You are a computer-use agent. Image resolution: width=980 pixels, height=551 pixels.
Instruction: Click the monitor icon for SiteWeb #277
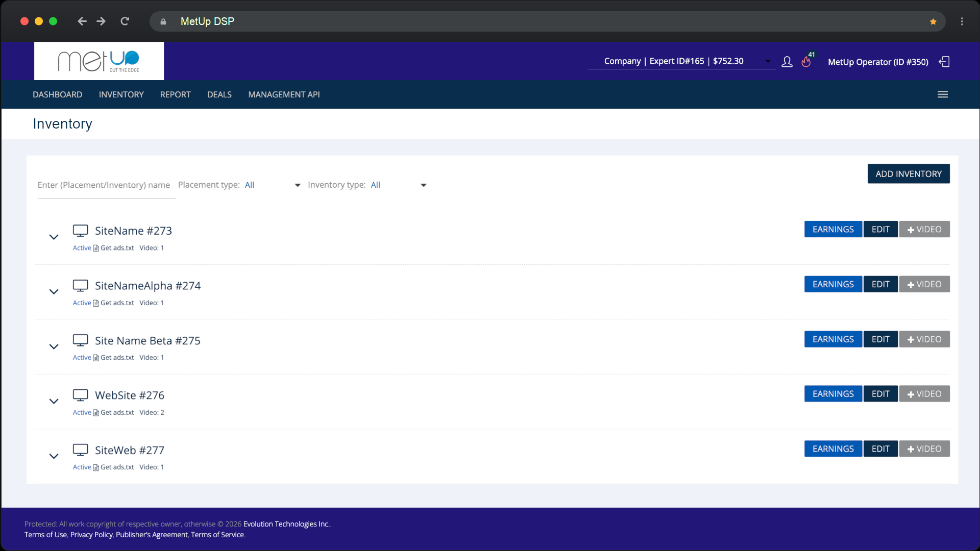[x=80, y=450]
